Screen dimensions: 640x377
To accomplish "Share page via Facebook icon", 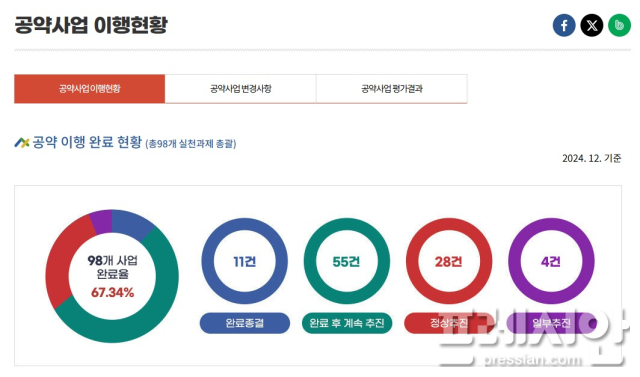I will [564, 25].
